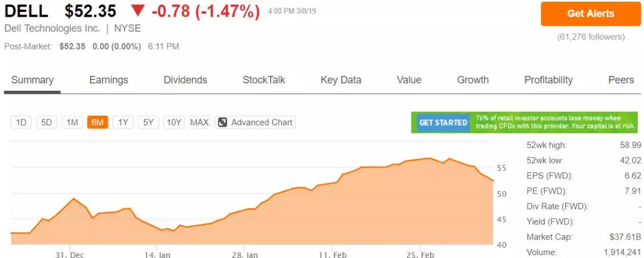
Task: Select the active 6M range button
Action: 98,122
